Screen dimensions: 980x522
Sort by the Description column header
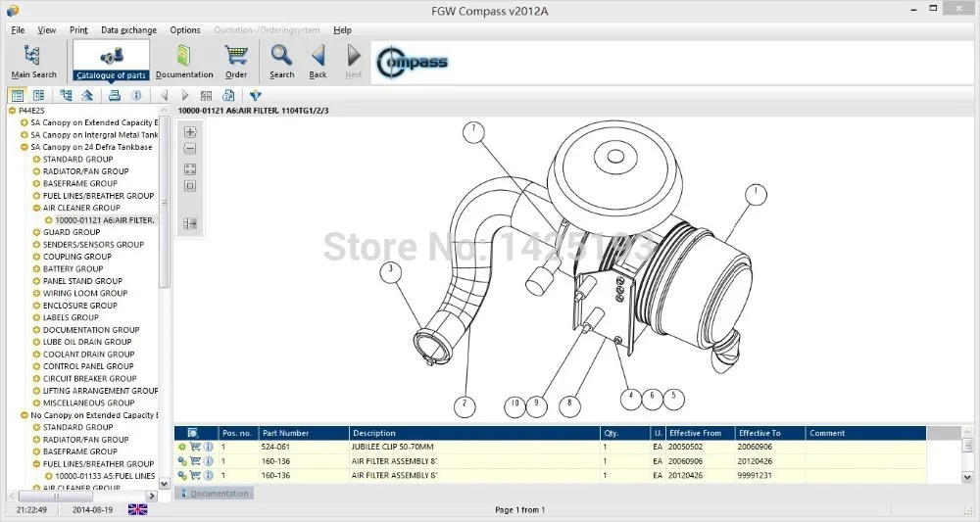pyautogui.click(x=473, y=433)
